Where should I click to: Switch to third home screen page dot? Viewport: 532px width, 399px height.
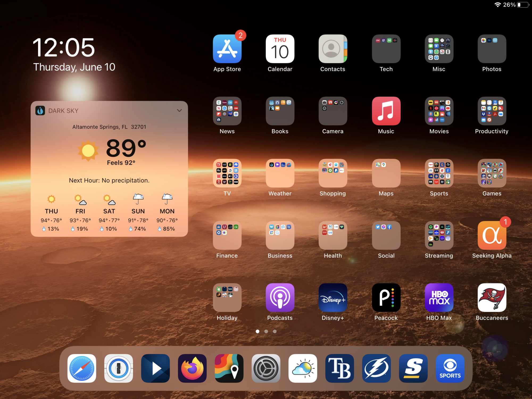pos(275,331)
